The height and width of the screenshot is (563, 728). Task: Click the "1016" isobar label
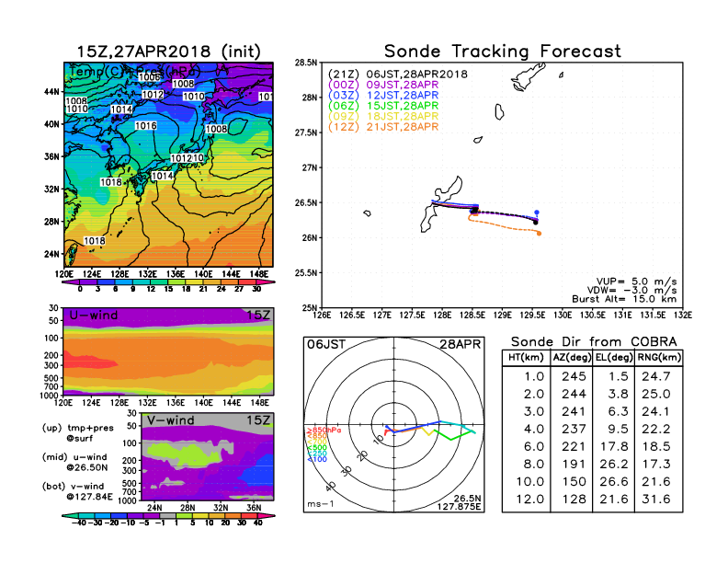(x=146, y=126)
